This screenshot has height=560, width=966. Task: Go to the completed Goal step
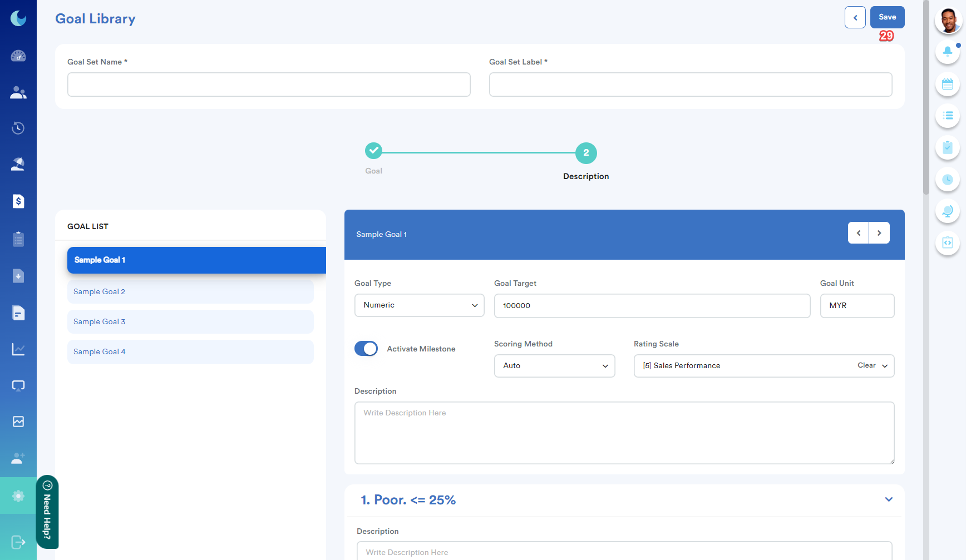click(x=373, y=151)
